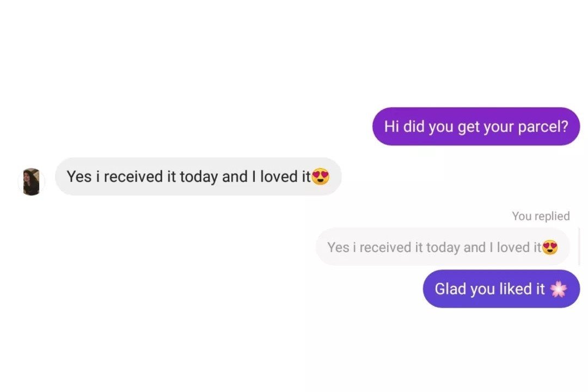The height and width of the screenshot is (392, 588).
Task: Click the thin vertical bar beside quoted reply
Action: pos(578,246)
